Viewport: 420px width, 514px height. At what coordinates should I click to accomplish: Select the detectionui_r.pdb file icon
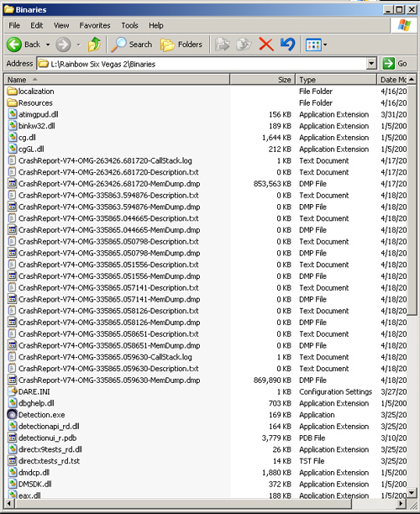click(x=12, y=438)
